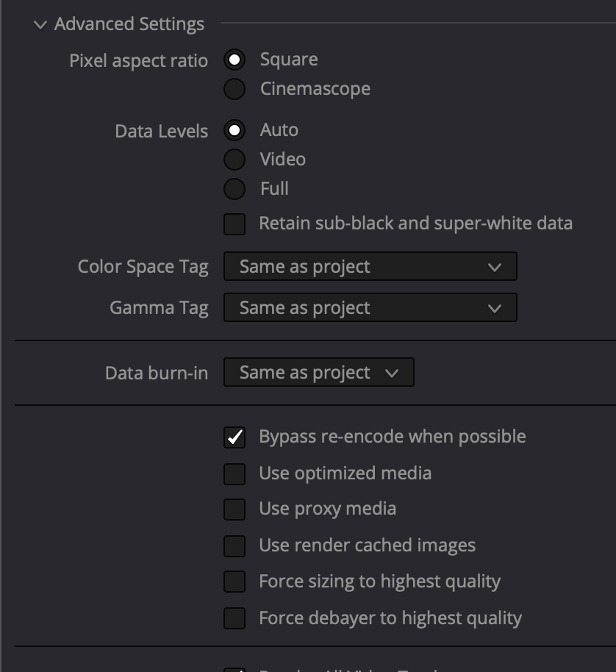Set Data Levels to Video
This screenshot has width=616, height=672.
click(234, 160)
